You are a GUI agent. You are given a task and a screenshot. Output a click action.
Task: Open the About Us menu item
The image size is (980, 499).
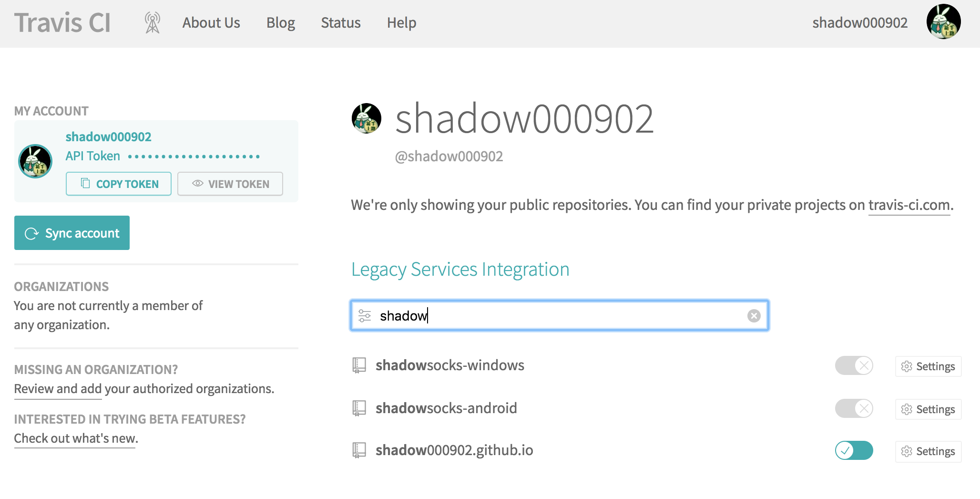click(x=211, y=22)
